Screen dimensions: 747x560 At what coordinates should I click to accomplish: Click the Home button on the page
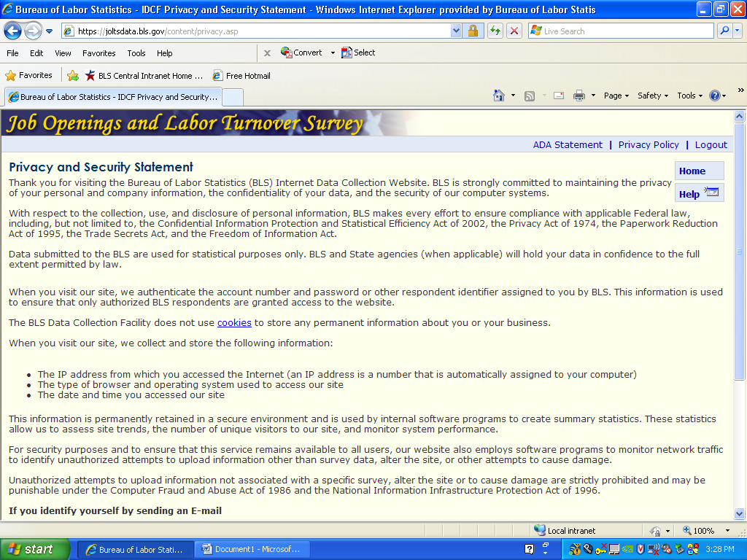699,171
